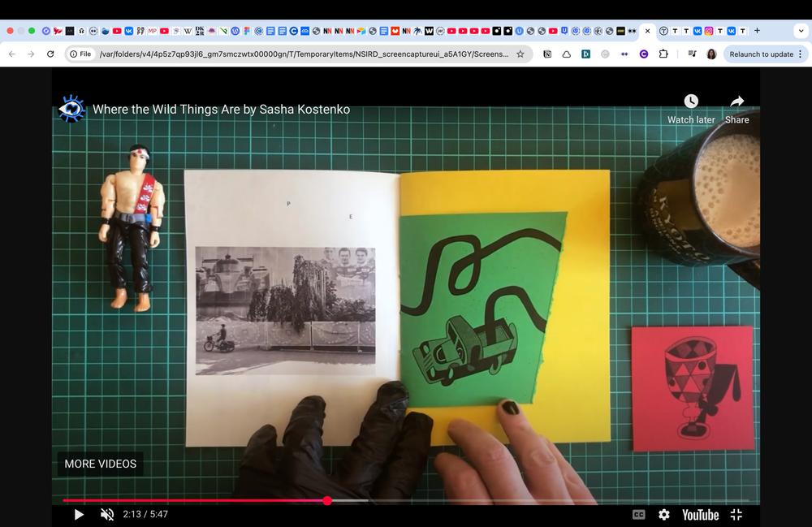
Task: Open the video on YouTube via logo
Action: click(x=700, y=515)
